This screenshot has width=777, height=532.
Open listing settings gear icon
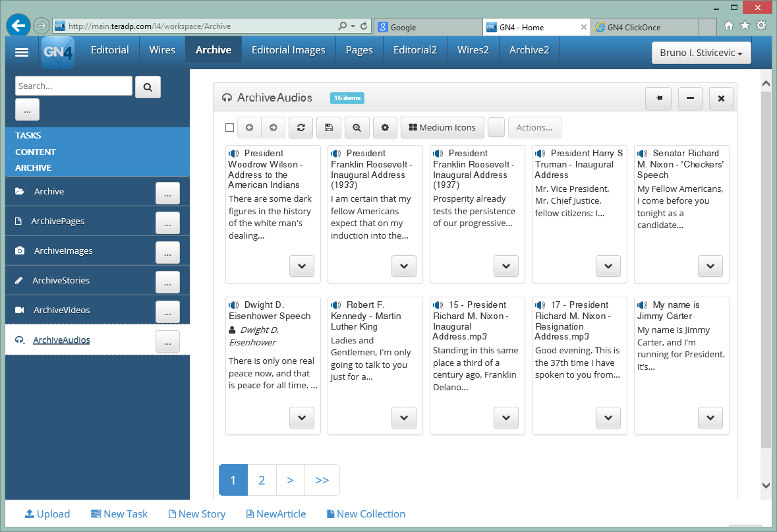coord(385,127)
